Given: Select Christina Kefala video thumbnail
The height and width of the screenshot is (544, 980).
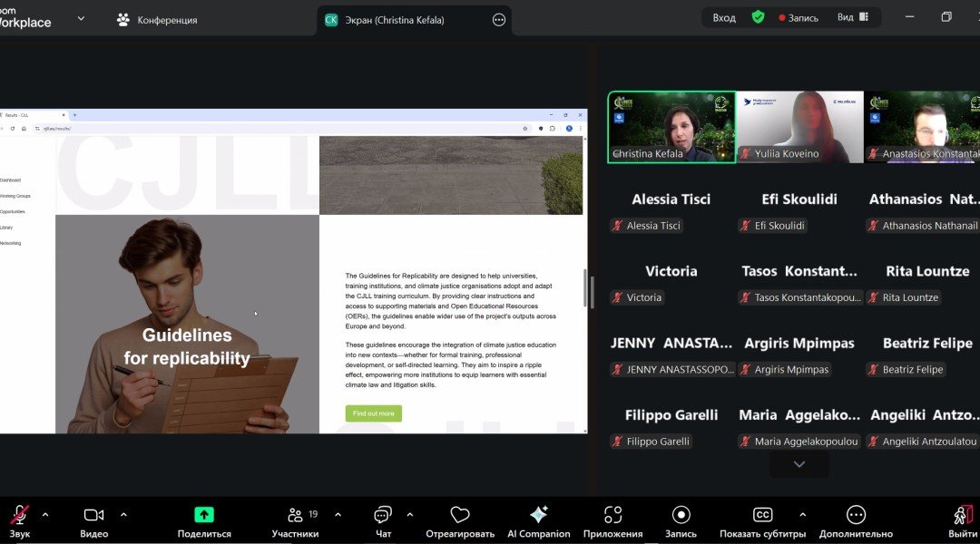Looking at the screenshot, I should coord(671,127).
